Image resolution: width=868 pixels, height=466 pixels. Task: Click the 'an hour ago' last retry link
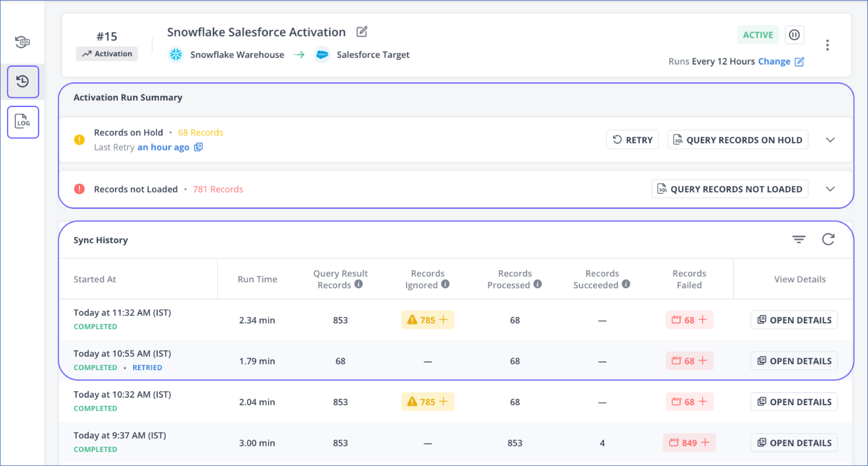point(163,147)
